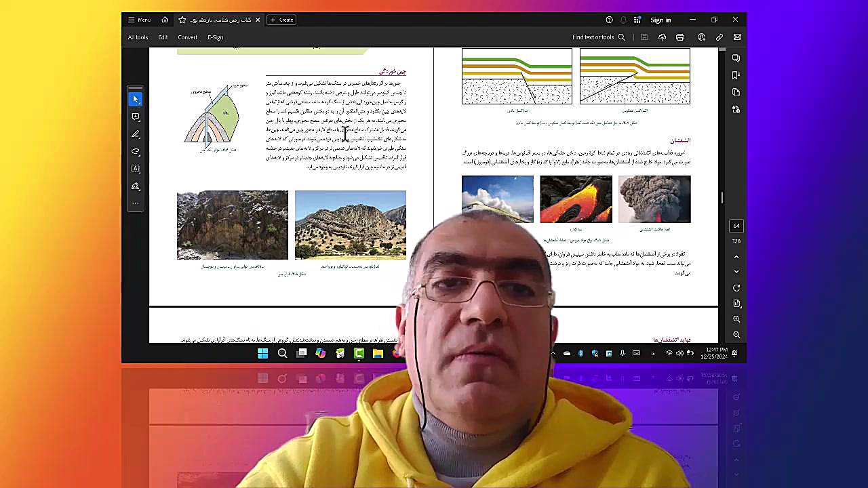
Task: Go to the previous page arrow
Action: tap(736, 257)
